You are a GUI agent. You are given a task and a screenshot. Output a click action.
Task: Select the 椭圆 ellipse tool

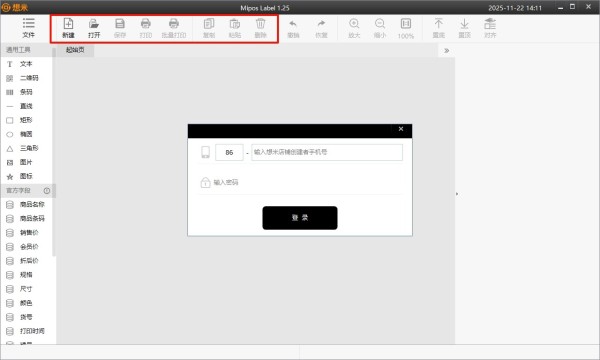[26, 134]
